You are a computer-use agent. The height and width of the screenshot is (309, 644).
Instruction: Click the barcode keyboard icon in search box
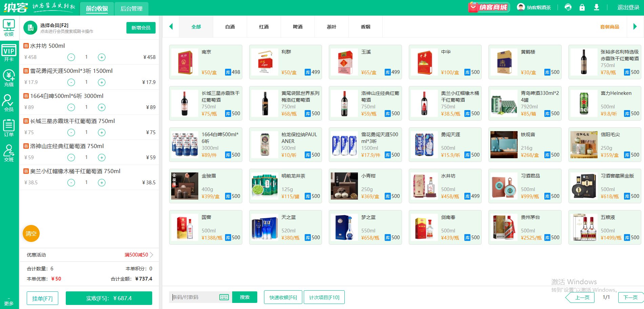(x=224, y=297)
